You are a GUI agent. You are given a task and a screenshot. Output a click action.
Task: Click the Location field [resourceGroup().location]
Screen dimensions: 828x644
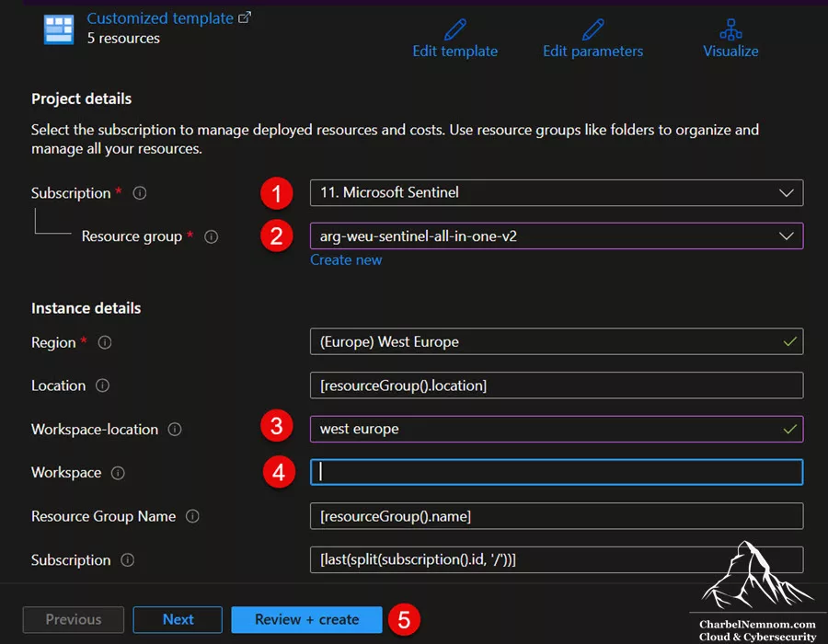point(557,385)
